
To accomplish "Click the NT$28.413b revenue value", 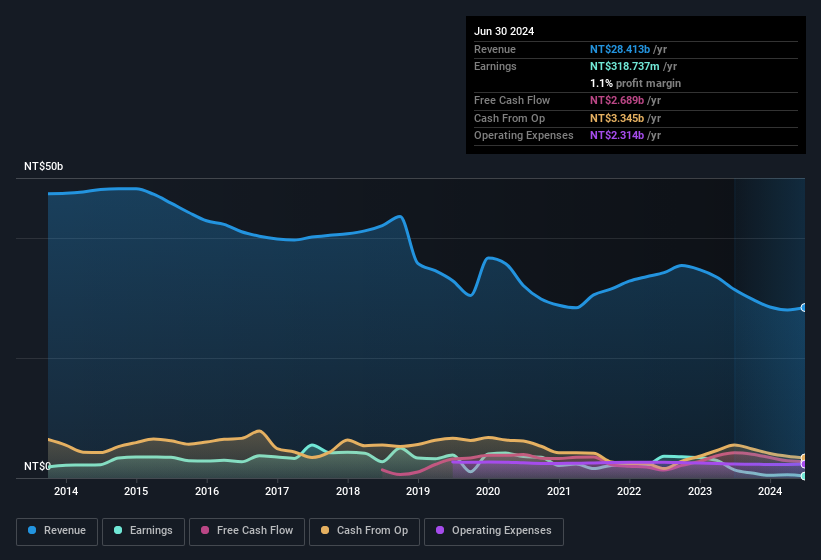I will click(x=620, y=49).
